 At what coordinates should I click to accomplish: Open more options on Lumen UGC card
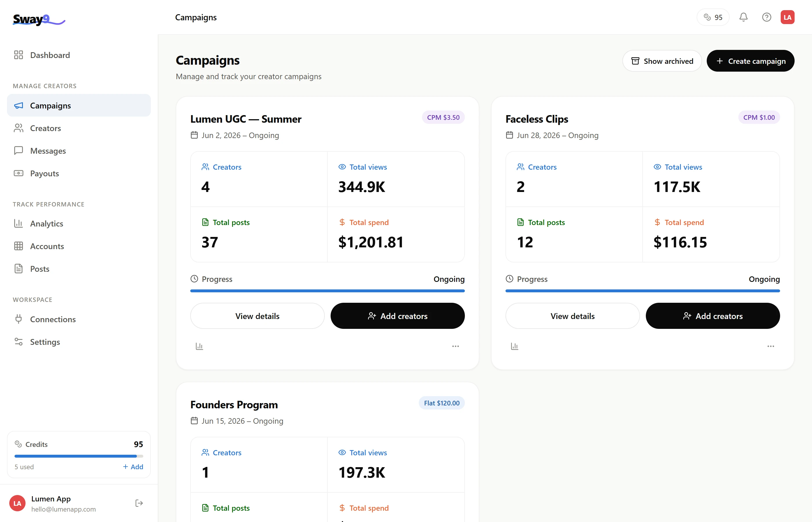(x=456, y=346)
